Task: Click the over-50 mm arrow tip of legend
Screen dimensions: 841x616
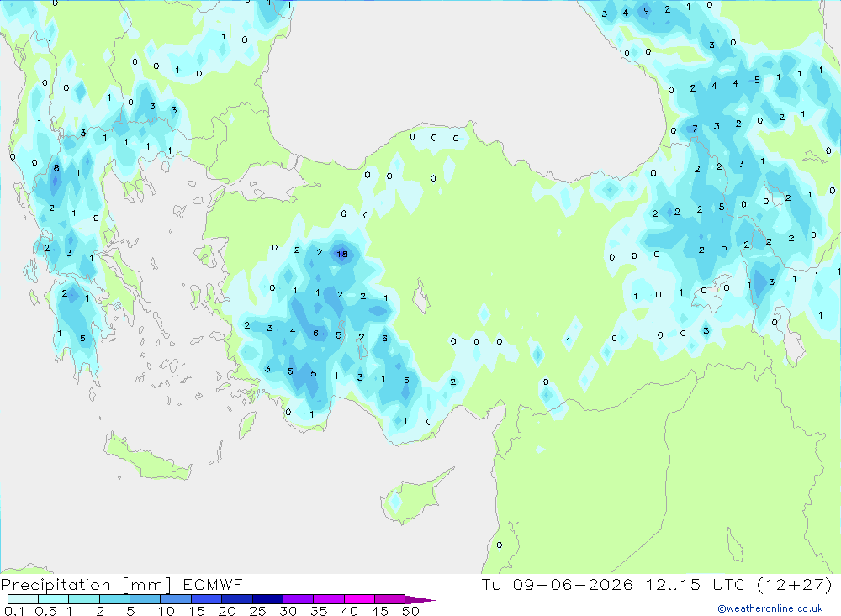Action: pos(420,599)
